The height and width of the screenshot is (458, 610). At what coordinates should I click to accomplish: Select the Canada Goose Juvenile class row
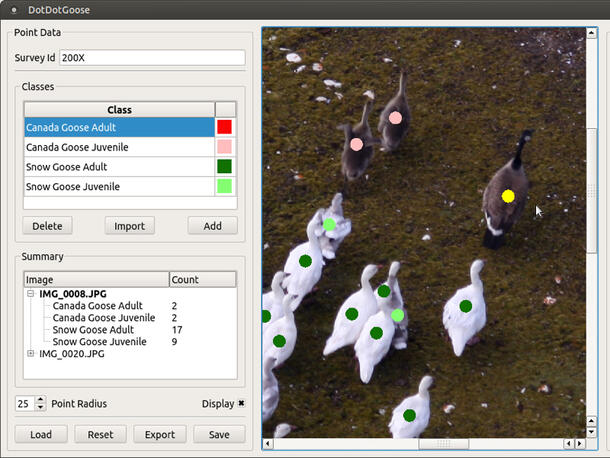(x=119, y=147)
